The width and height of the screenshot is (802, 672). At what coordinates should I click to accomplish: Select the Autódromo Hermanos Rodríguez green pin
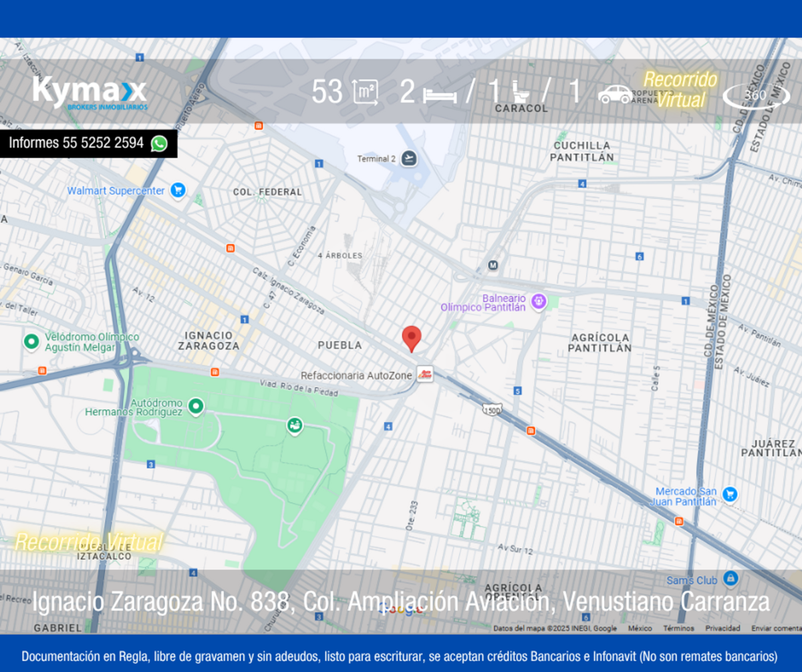pos(195,405)
